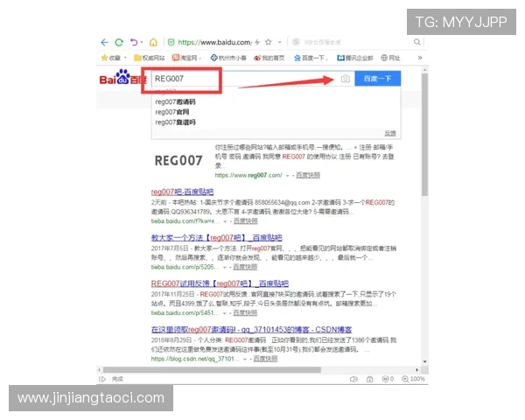Bookmark this page with the star icon

click(x=269, y=42)
